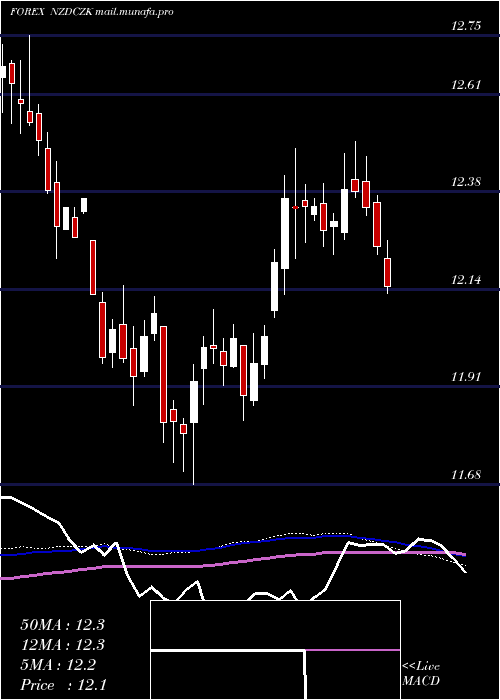Click the 'FOREX NZDCZK mail.munafa.pro' chart title

point(92,12)
